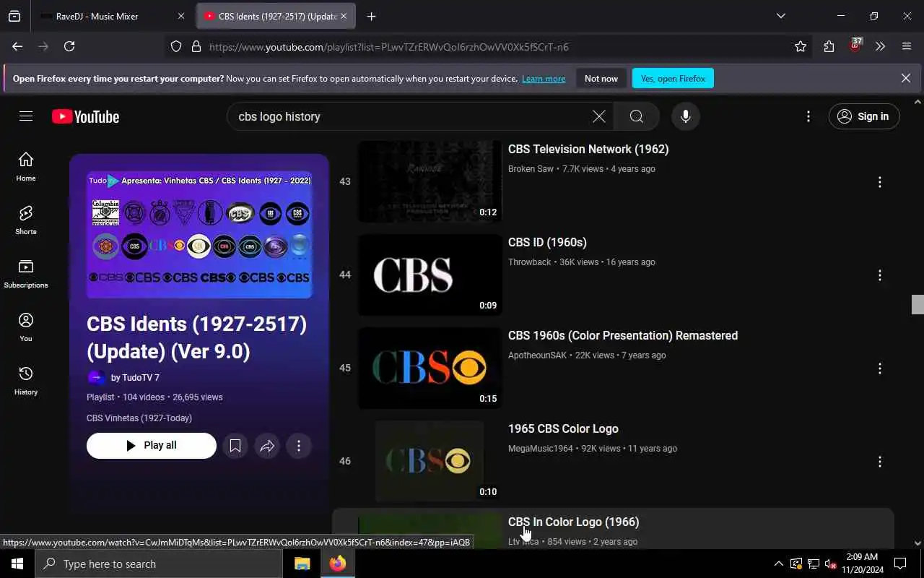The width and height of the screenshot is (924, 578).
Task: Open options for 1965 CBS Color Logo
Action: tap(879, 462)
